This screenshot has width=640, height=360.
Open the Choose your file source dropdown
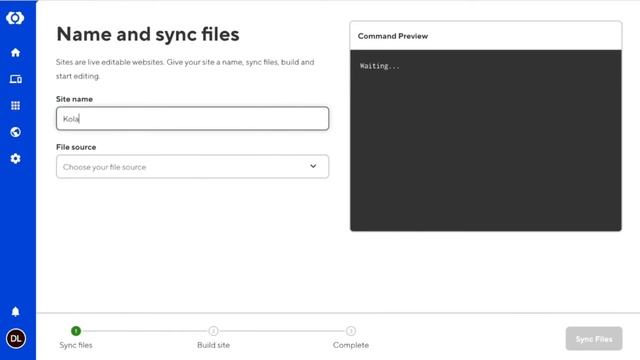[192, 167]
